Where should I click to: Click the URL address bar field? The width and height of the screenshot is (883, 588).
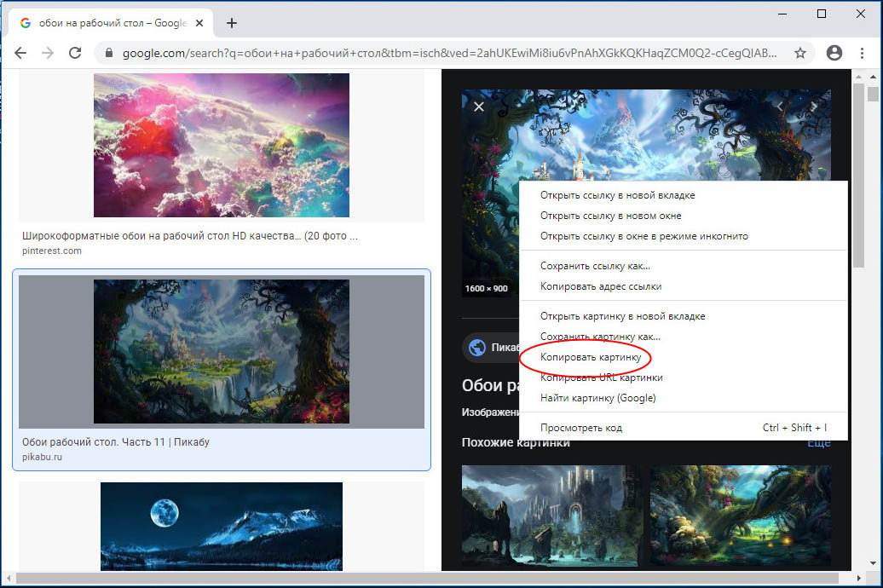(x=449, y=53)
